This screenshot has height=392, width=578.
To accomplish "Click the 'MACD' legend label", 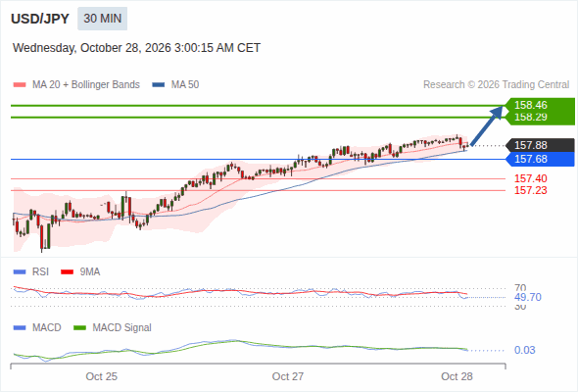I will [x=46, y=328].
